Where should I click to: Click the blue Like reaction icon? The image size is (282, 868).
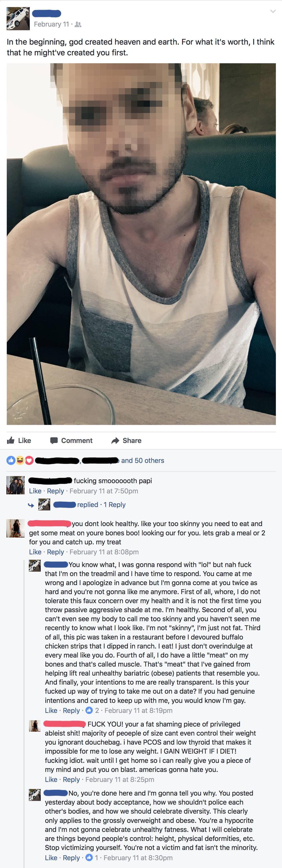[11, 460]
